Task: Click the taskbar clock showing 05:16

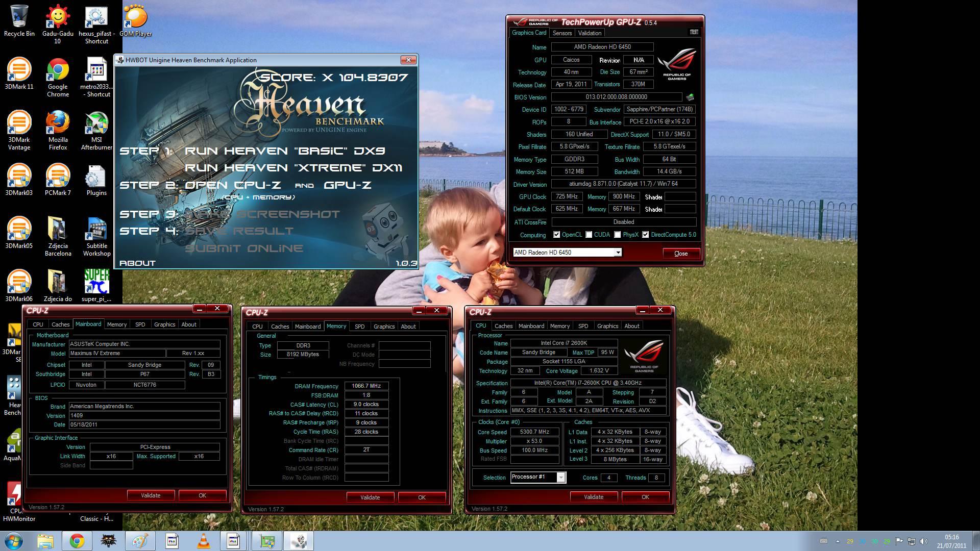Action: 951,541
